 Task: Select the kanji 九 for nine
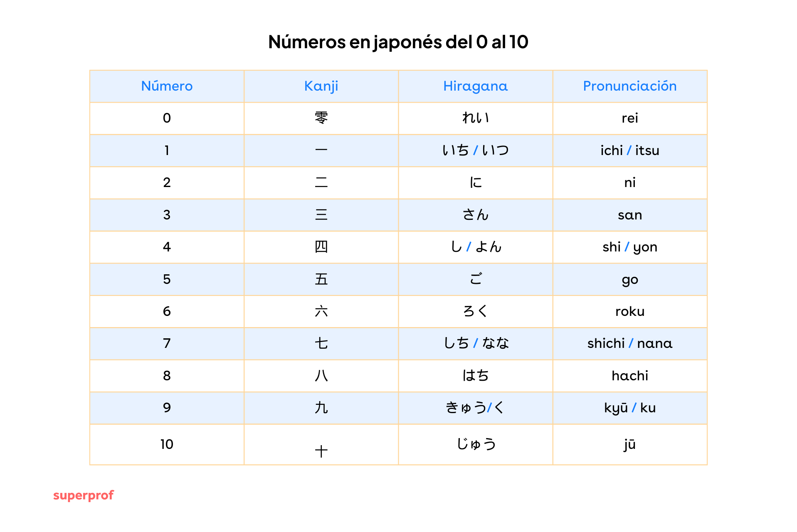(x=321, y=408)
